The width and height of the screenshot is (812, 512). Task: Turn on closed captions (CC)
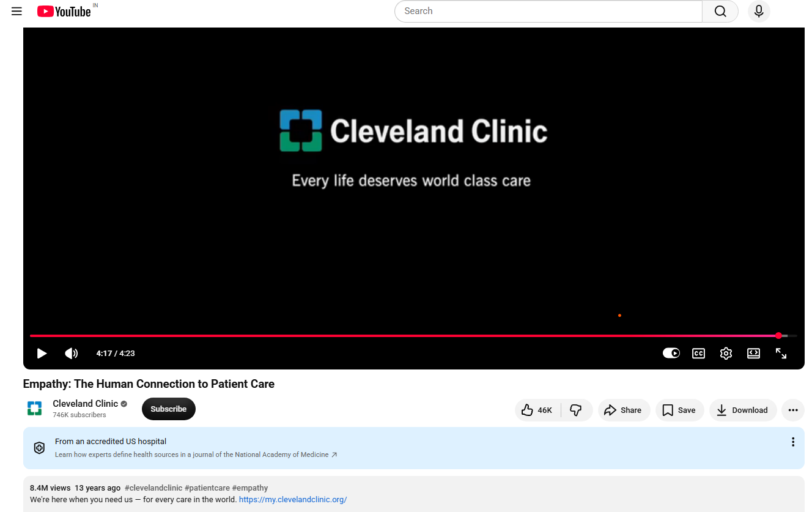(x=698, y=353)
